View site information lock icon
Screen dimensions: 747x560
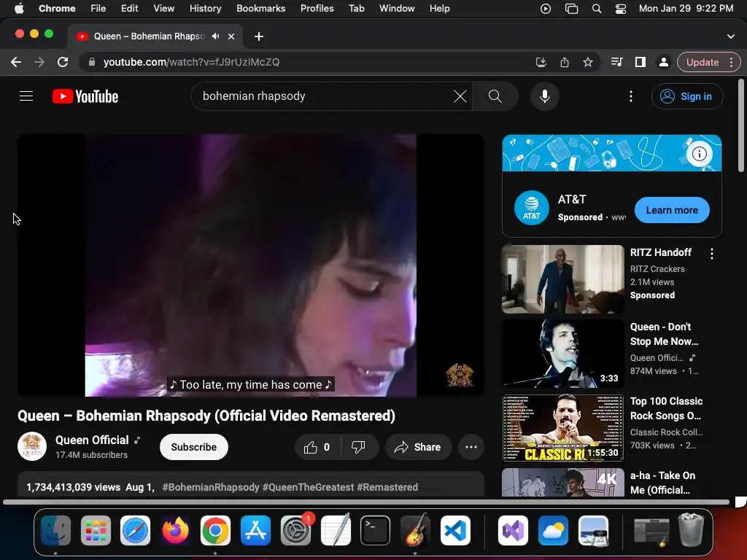pos(92,62)
